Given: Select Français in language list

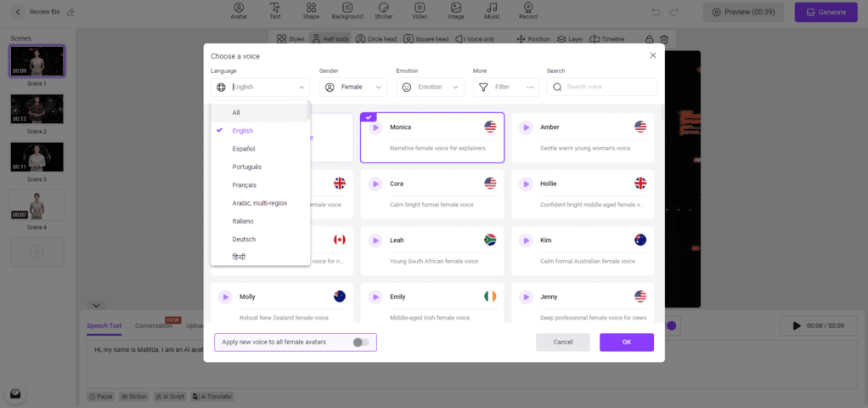Looking at the screenshot, I should point(259,185).
